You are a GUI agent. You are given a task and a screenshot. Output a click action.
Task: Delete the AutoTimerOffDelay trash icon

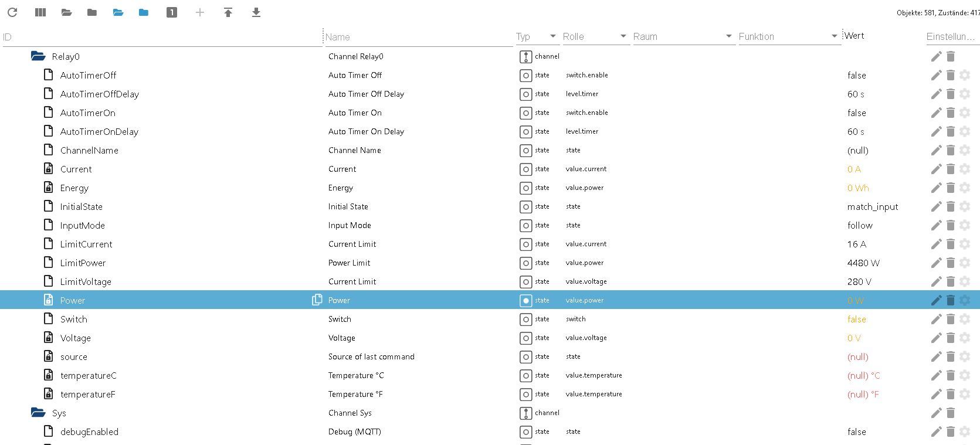point(951,94)
